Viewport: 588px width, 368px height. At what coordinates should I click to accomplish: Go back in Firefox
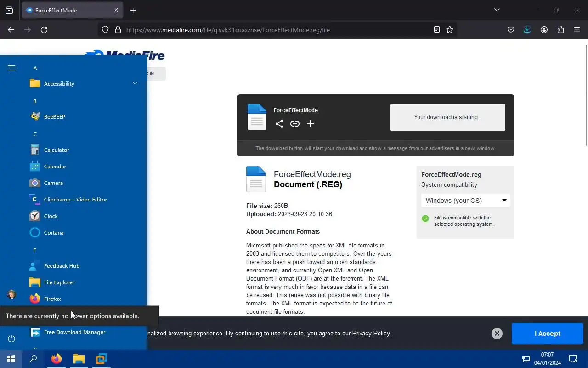(11, 29)
